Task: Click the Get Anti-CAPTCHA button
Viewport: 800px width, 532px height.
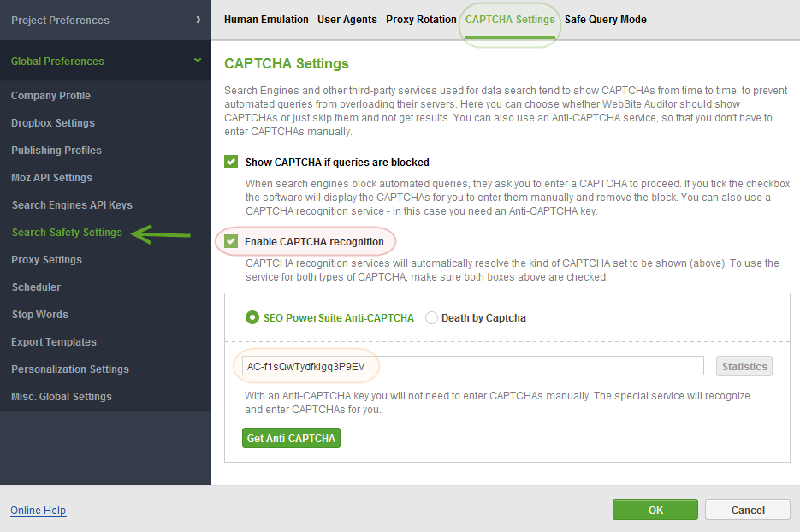Action: (x=291, y=438)
